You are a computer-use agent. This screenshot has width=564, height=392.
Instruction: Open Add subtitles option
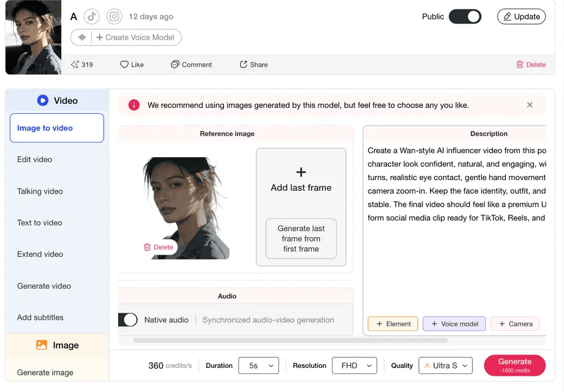pos(41,317)
